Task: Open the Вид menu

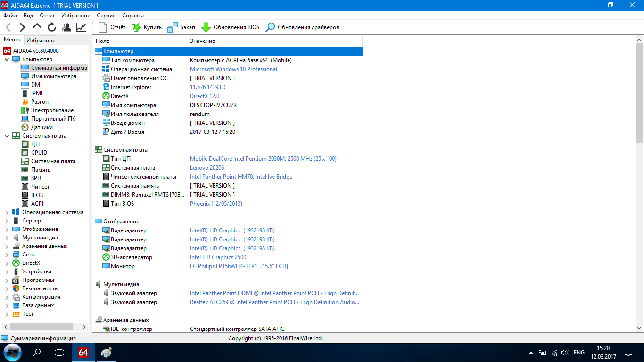Action: click(x=28, y=16)
